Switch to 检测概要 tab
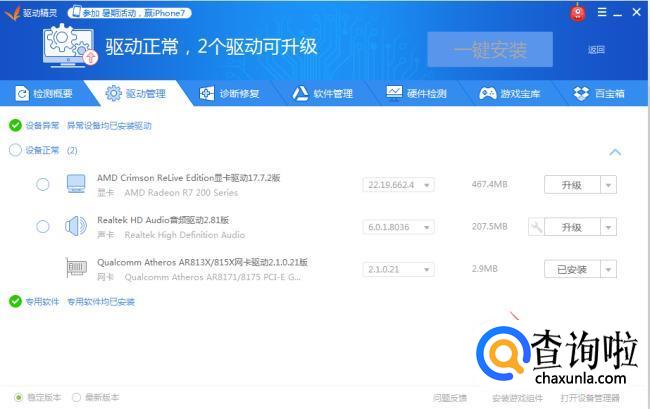The height and width of the screenshot is (409, 650). click(x=44, y=94)
